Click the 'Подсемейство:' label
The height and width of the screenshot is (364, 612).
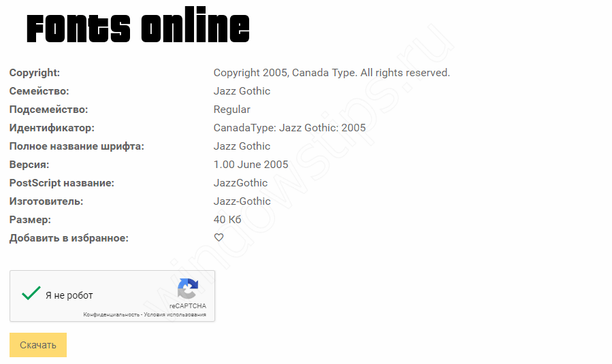[48, 110]
